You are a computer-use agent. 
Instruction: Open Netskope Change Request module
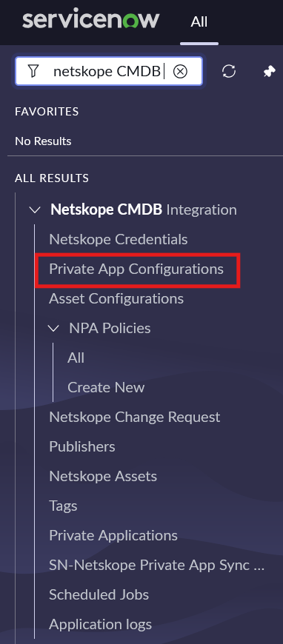[135, 417]
